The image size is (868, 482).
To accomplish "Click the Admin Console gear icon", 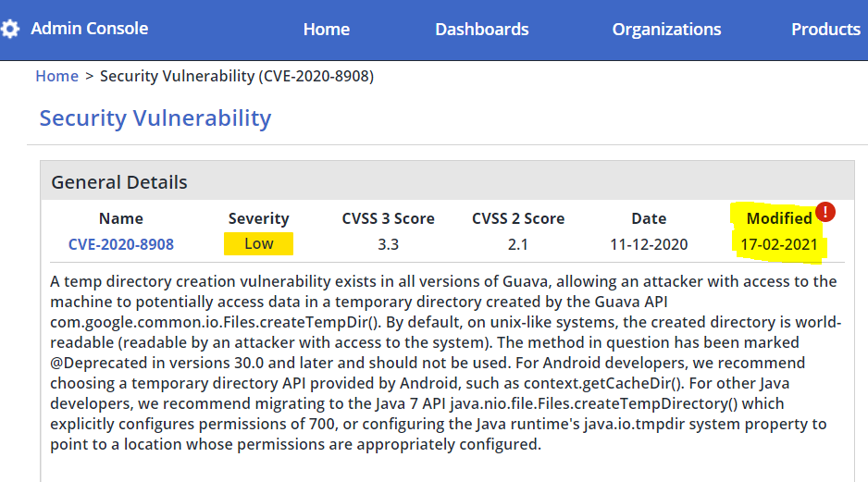I will click(x=10, y=30).
